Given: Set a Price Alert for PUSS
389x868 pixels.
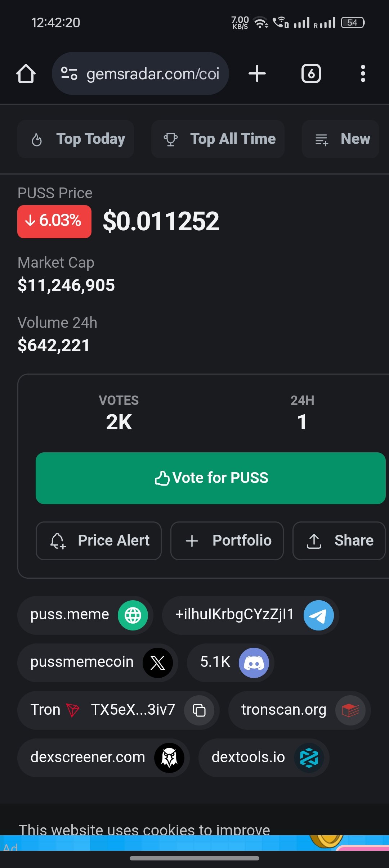Looking at the screenshot, I should (x=99, y=541).
